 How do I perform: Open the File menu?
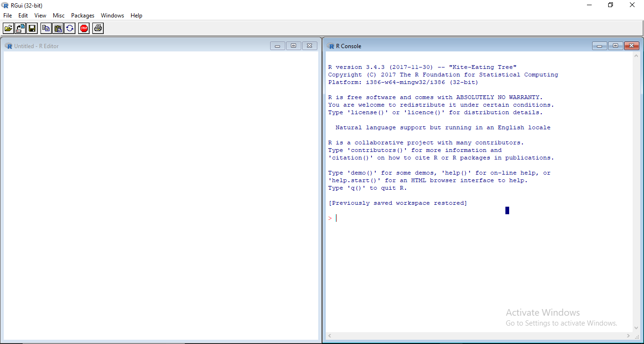(x=8, y=16)
